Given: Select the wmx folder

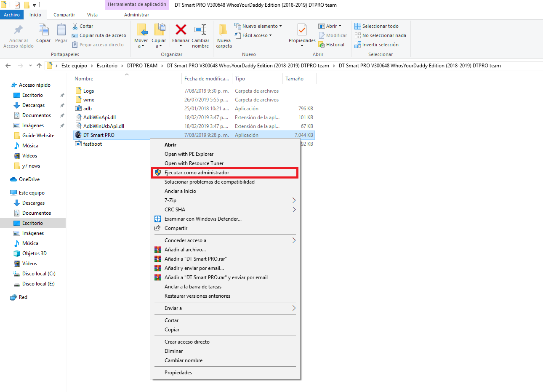Looking at the screenshot, I should (88, 100).
